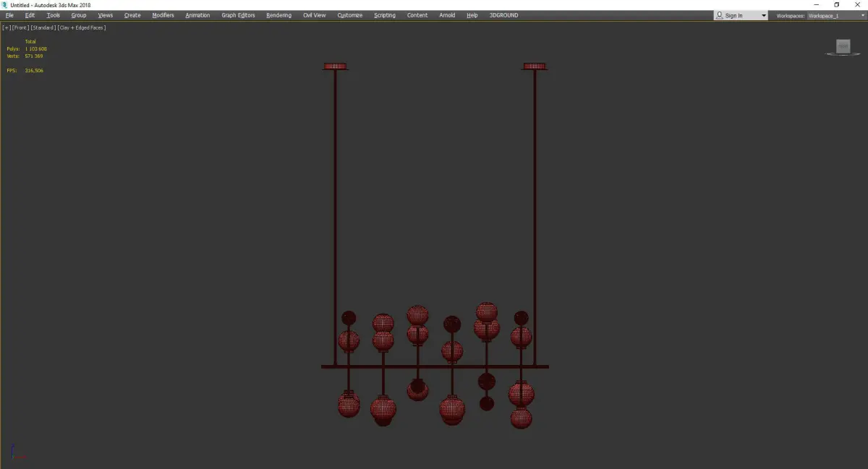Open the Tools menu
The height and width of the screenshot is (469, 868).
coord(54,15)
